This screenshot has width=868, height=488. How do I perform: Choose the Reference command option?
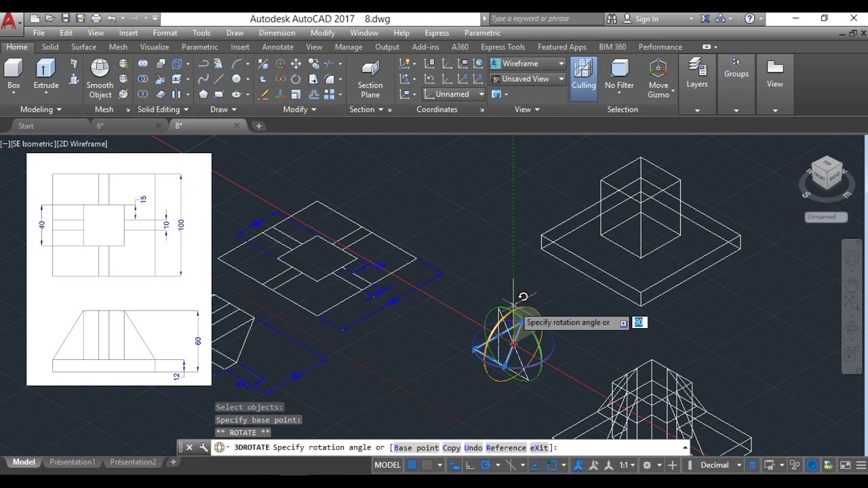pos(506,447)
